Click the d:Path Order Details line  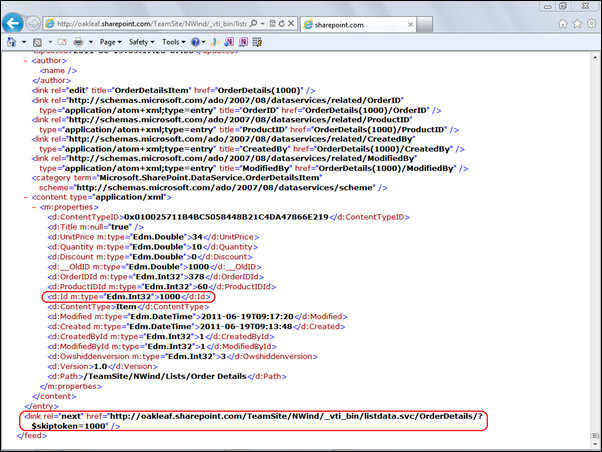click(167, 376)
